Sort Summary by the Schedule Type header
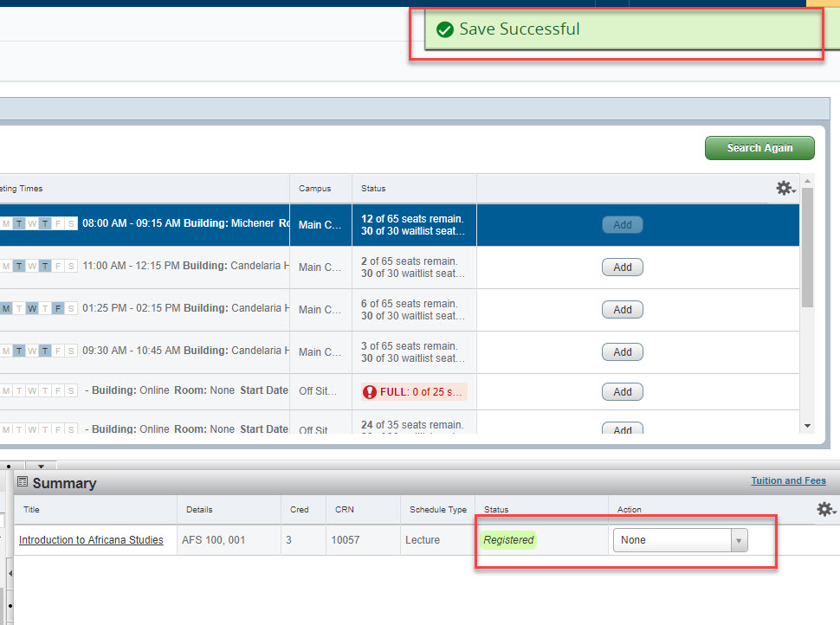This screenshot has height=625, width=840. coord(437,510)
